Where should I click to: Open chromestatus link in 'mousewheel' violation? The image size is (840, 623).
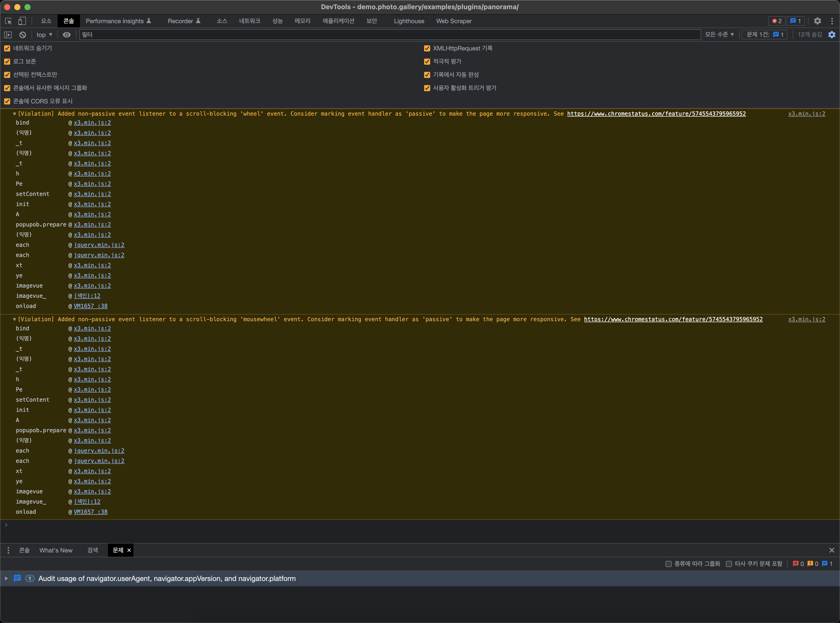point(673,319)
